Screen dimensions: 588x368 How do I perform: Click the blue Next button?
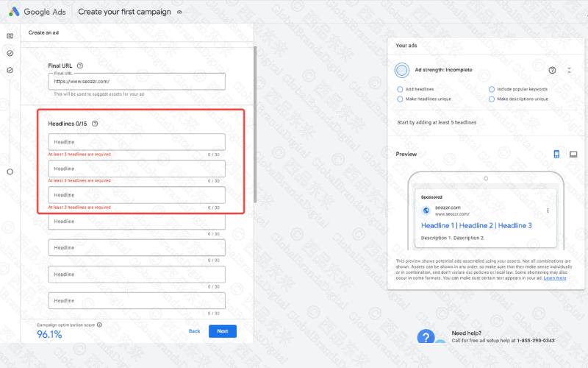pyautogui.click(x=222, y=331)
